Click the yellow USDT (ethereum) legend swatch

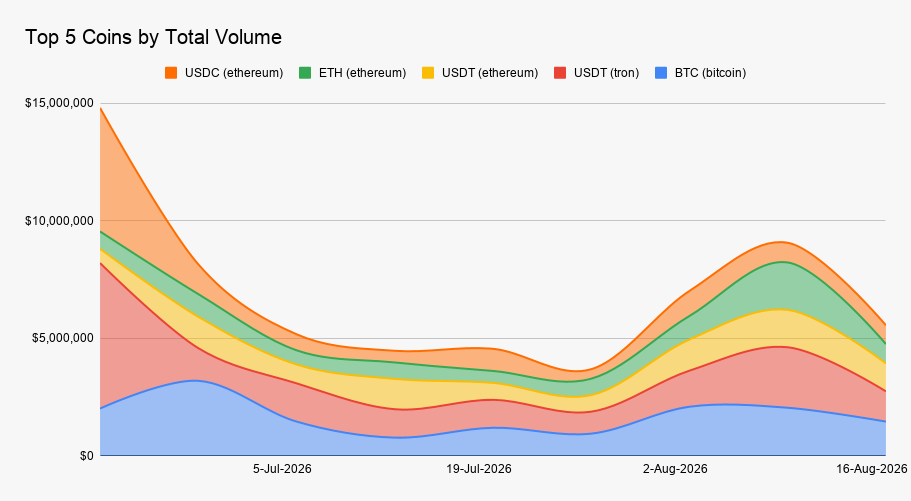[428, 73]
